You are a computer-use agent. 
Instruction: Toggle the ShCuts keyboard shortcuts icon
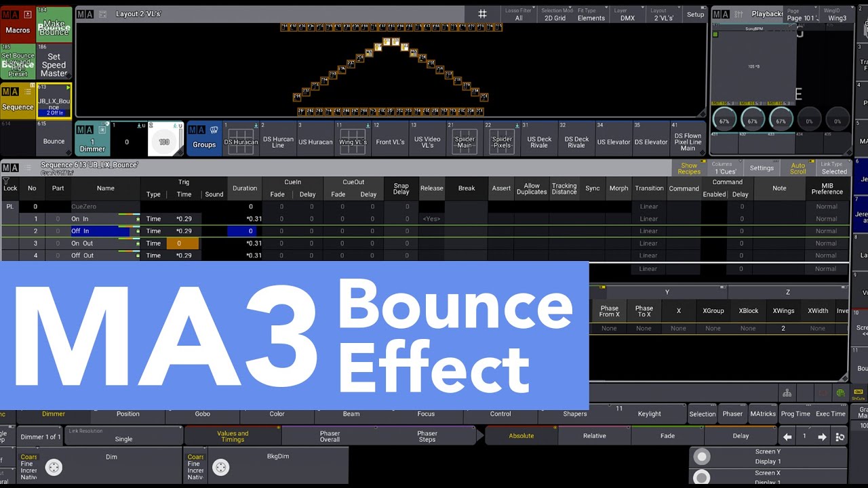pyautogui.click(x=859, y=394)
